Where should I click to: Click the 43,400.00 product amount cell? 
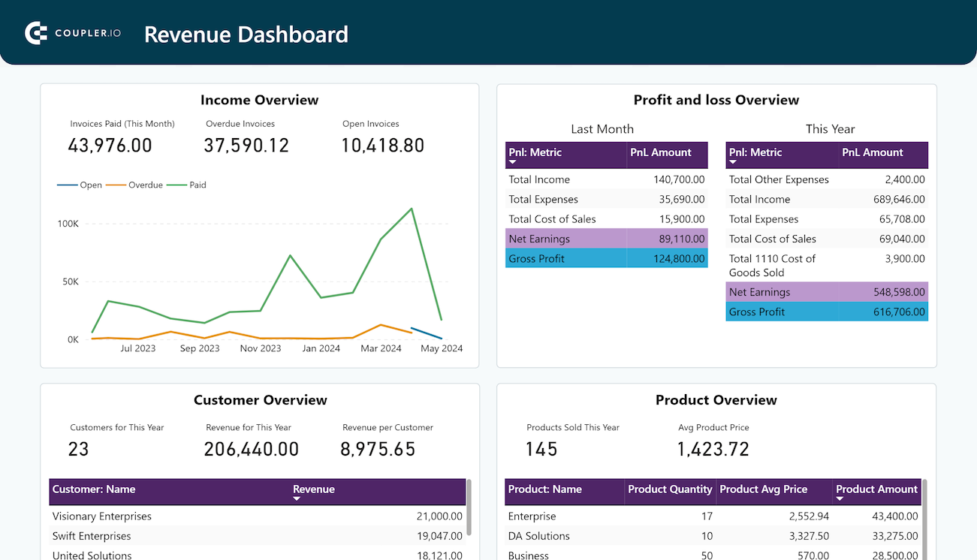[x=894, y=516]
